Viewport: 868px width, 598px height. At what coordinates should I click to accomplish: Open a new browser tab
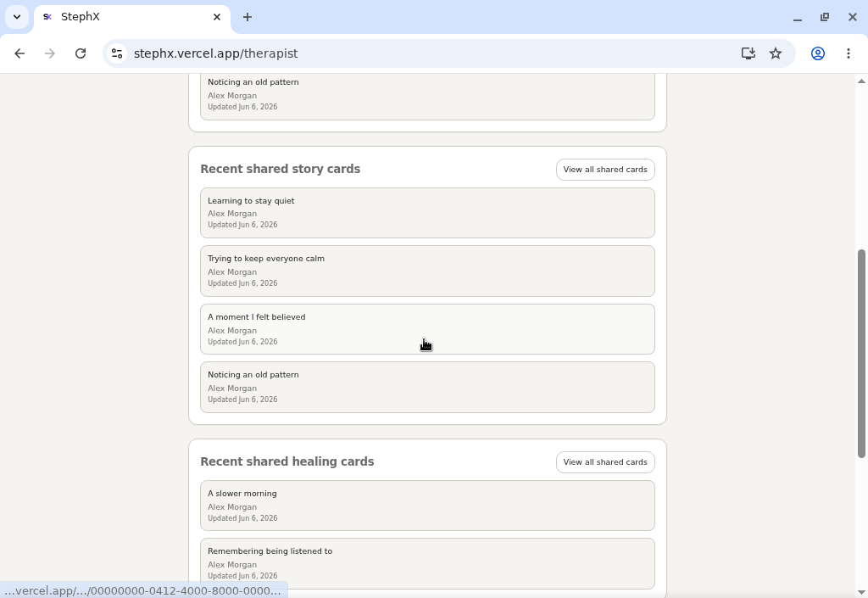(x=248, y=17)
